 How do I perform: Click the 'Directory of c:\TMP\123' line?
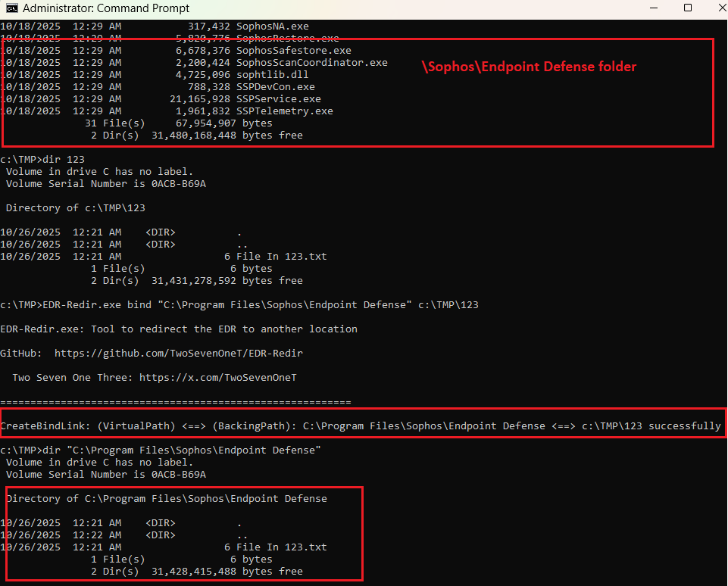point(76,208)
